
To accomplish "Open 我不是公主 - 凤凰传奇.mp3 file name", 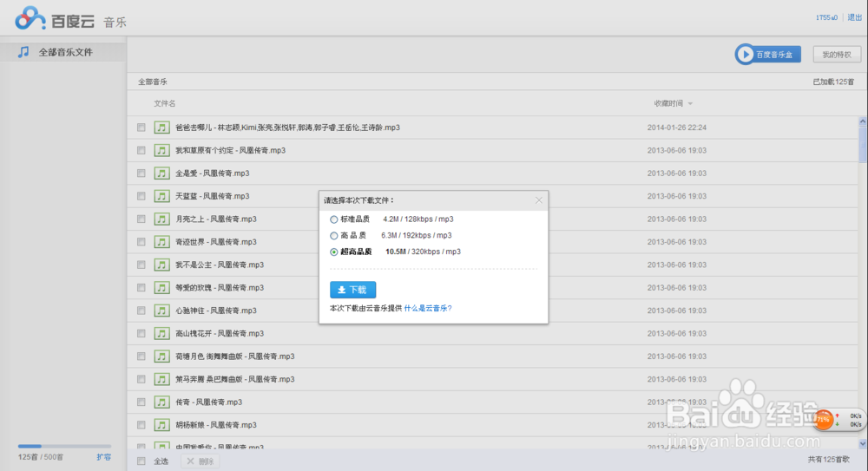I will pyautogui.click(x=220, y=265).
